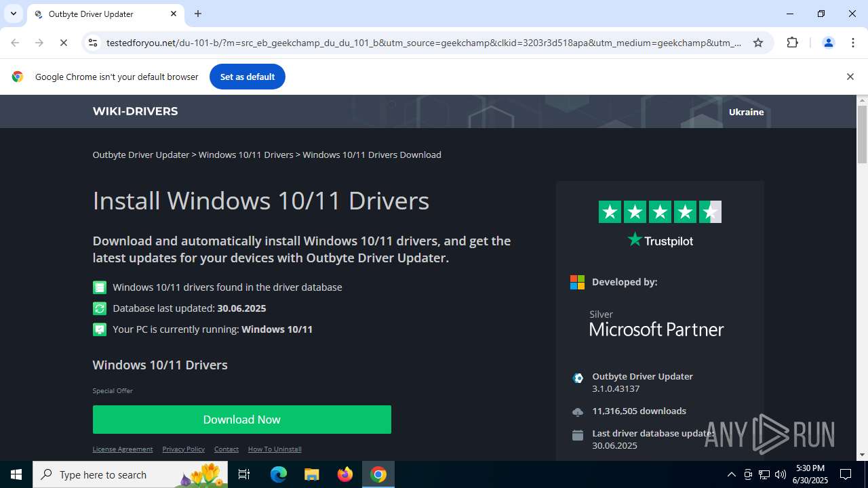This screenshot has height=488, width=868.
Task: Launch Microsoft Edge from the taskbar
Action: pyautogui.click(x=279, y=474)
